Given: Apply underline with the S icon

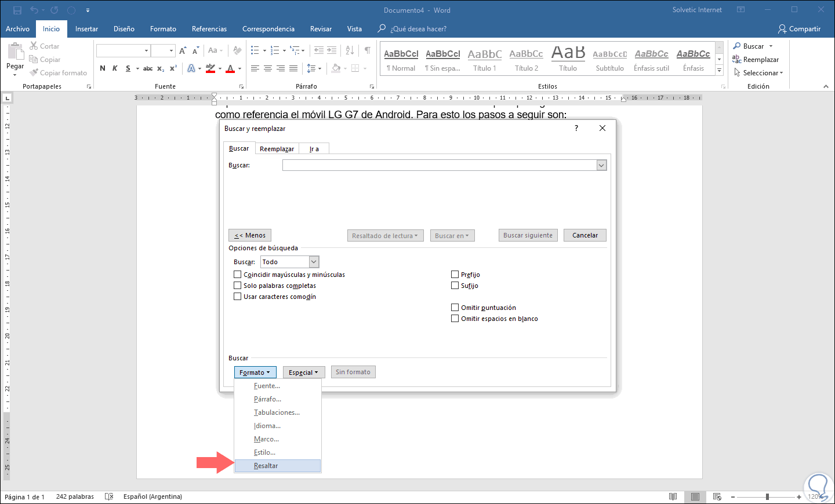Looking at the screenshot, I should point(128,68).
